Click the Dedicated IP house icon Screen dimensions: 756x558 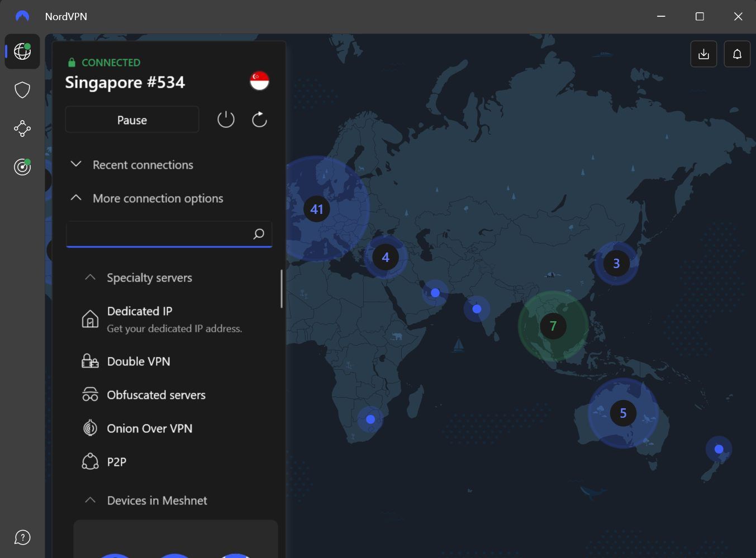pyautogui.click(x=90, y=319)
